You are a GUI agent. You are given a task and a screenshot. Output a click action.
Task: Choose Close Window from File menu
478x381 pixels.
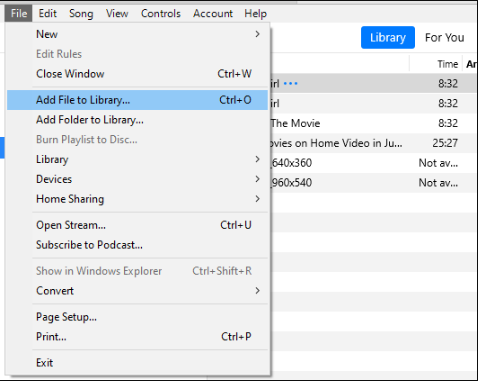point(137,74)
